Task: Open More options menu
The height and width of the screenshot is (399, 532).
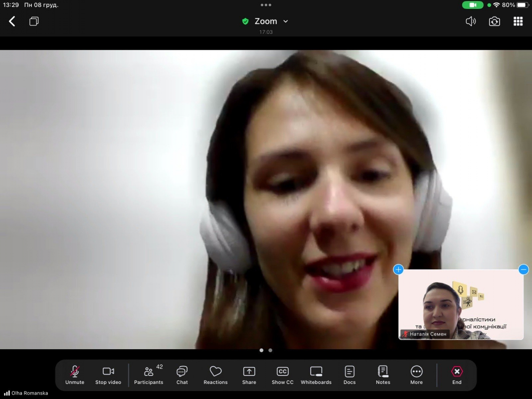Action: tap(416, 375)
